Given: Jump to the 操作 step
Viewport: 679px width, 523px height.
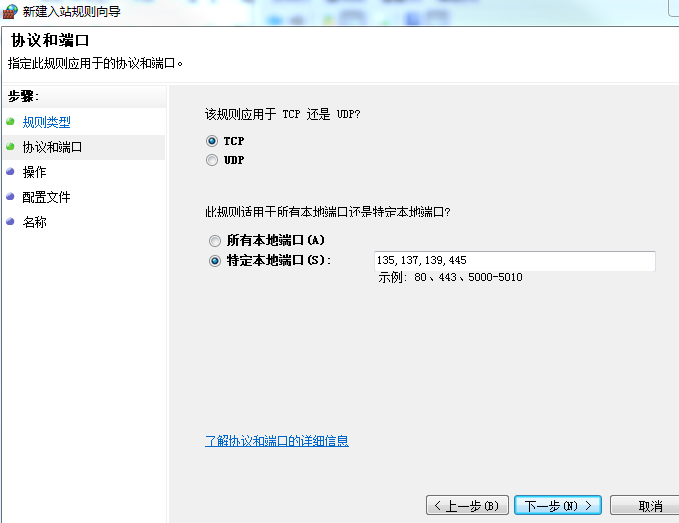Looking at the screenshot, I should 34,172.
